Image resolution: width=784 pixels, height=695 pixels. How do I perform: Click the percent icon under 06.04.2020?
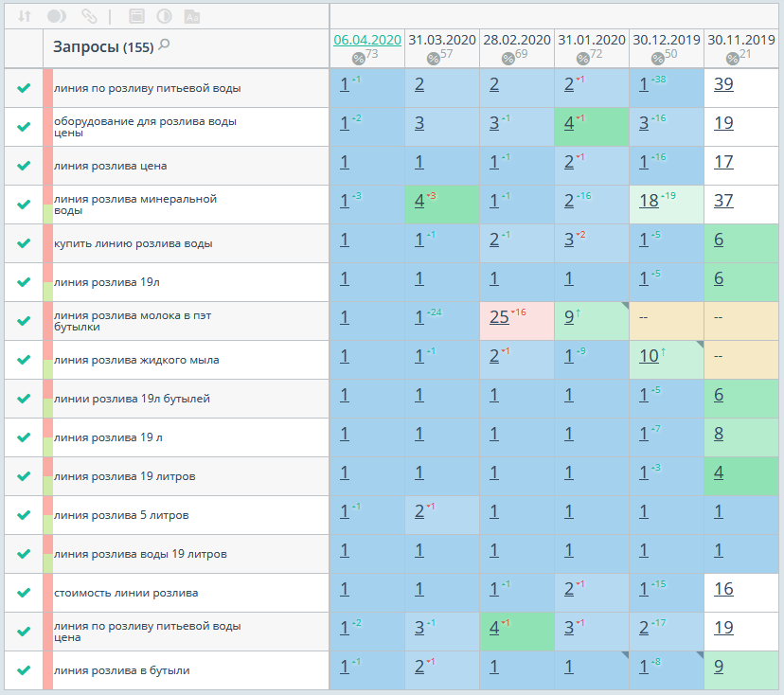[359, 59]
